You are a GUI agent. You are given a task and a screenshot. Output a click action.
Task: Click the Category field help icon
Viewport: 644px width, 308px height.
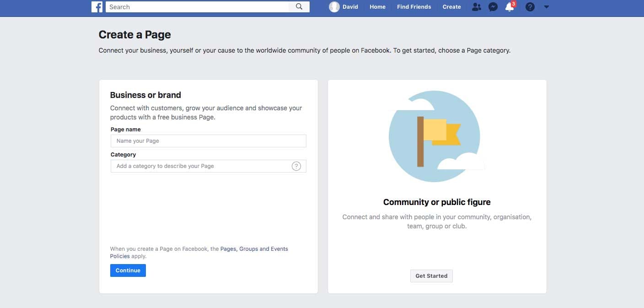pos(296,166)
